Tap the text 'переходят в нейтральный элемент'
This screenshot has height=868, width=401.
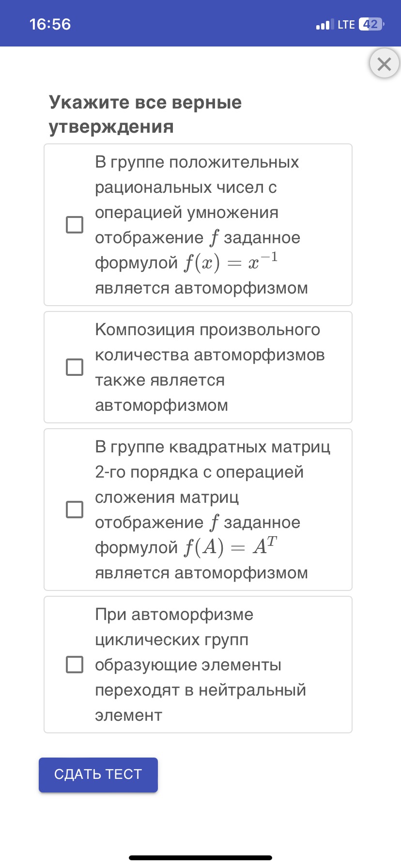tap(200, 702)
